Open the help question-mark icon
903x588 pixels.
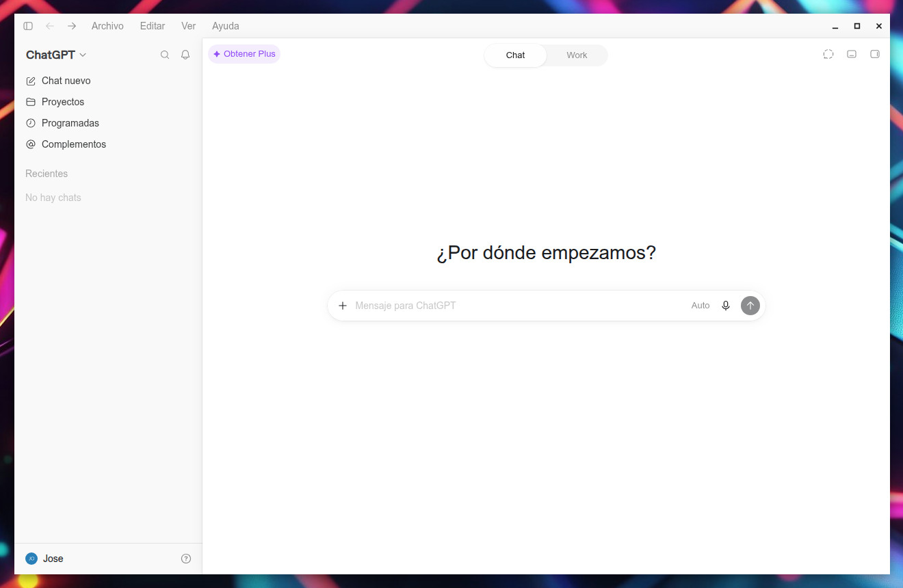186,559
